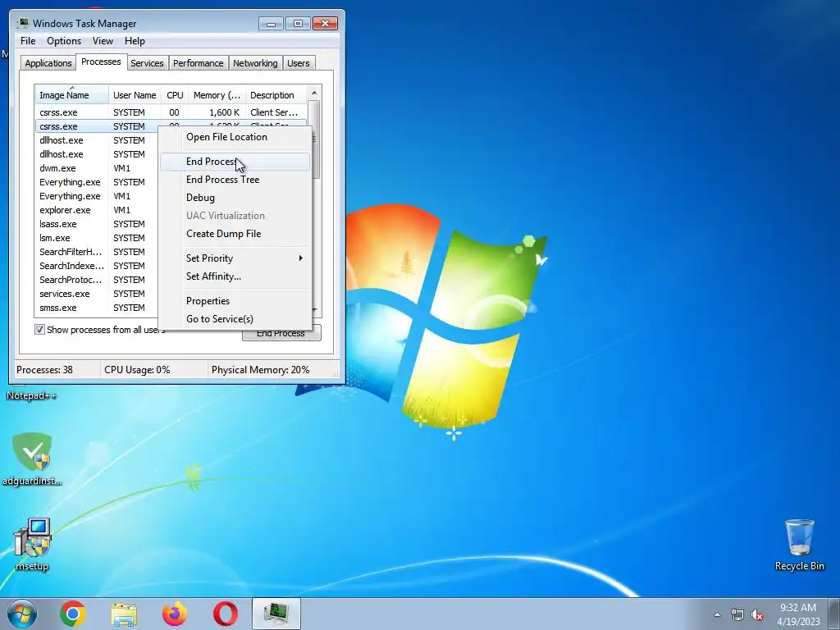This screenshot has width=840, height=630.
Task: Select first csrss.exe row with 1,600 K
Action: pyautogui.click(x=171, y=112)
